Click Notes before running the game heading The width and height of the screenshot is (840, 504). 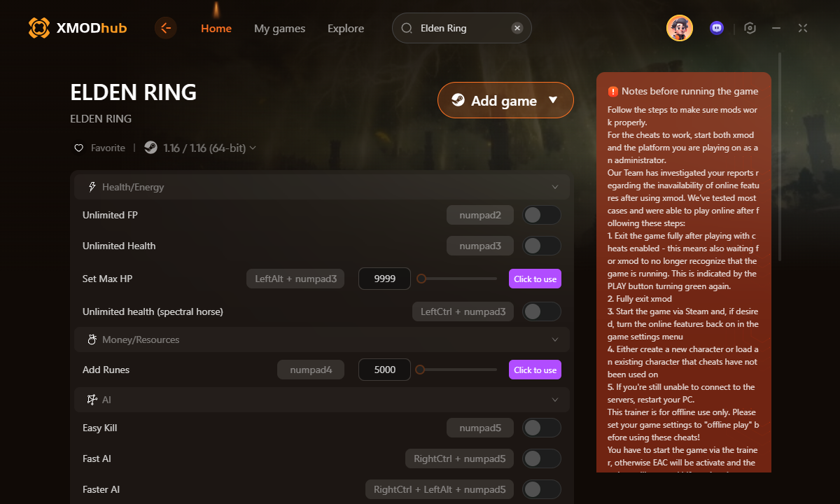pos(690,92)
